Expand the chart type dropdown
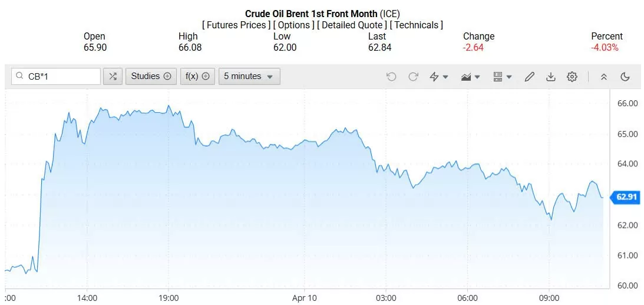Image resolution: width=644 pixels, height=305 pixels. tap(471, 77)
